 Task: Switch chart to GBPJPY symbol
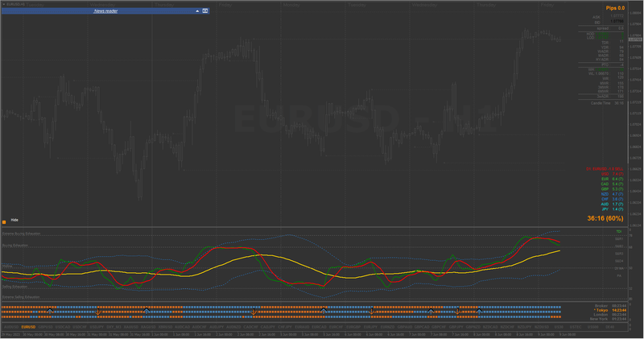tap(456, 327)
